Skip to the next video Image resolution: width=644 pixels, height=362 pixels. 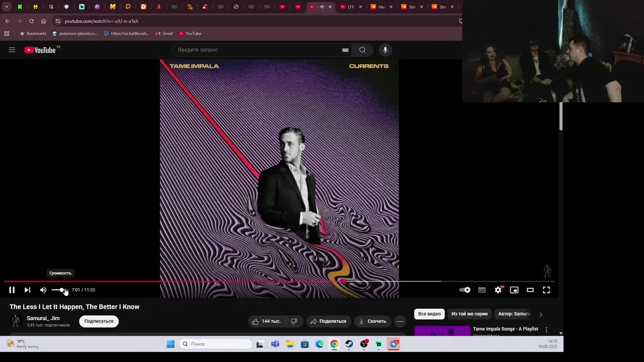(28, 290)
